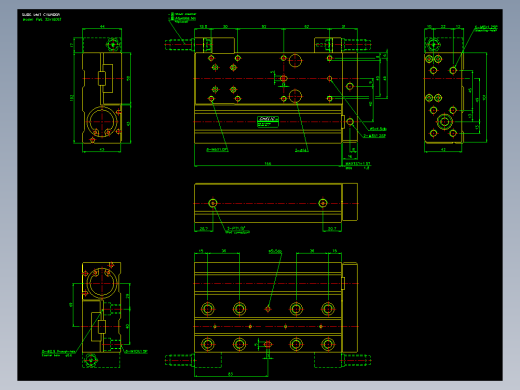Select the large bore circle in upper-left end view
This screenshot has width=520, height=390.
tap(102, 122)
